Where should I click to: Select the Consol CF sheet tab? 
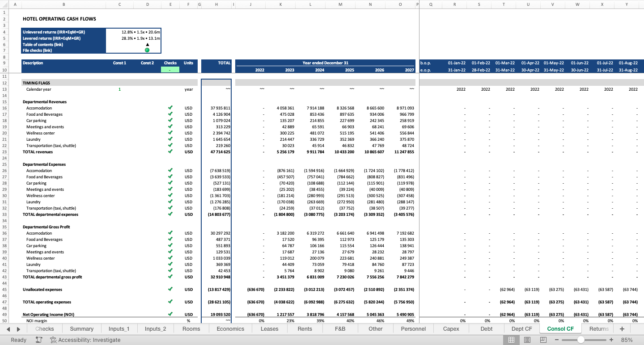(x=560, y=328)
